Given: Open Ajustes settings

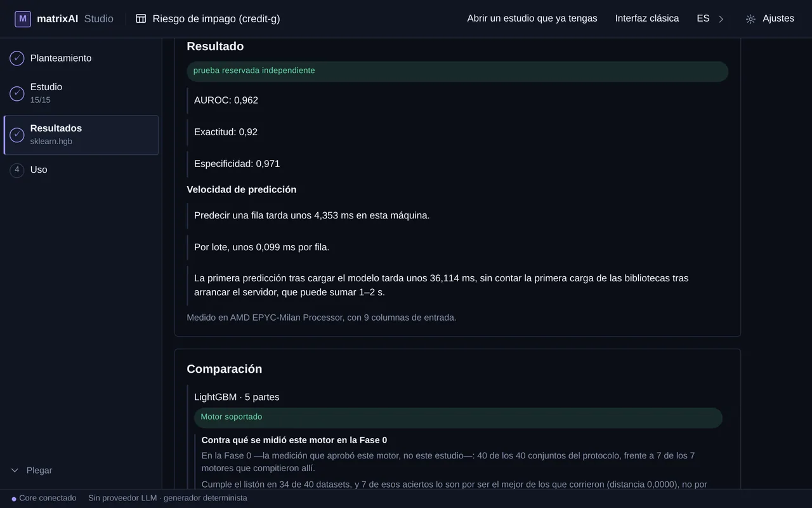Looking at the screenshot, I should pyautogui.click(x=769, y=18).
